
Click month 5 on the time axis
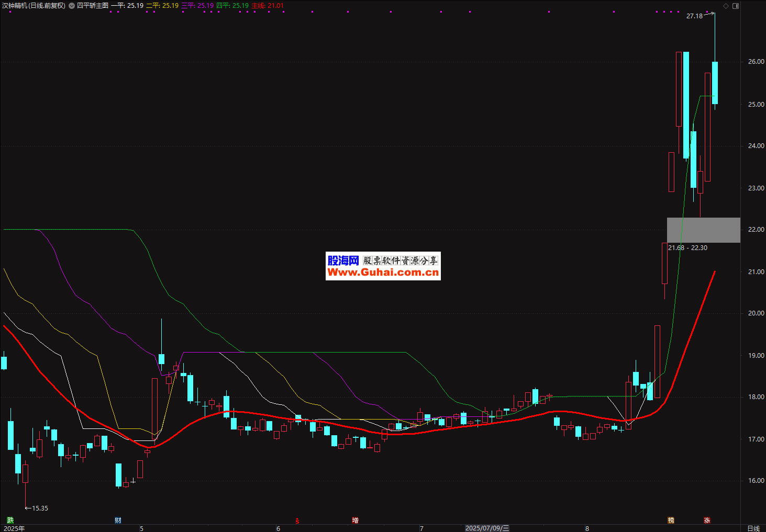click(x=141, y=528)
